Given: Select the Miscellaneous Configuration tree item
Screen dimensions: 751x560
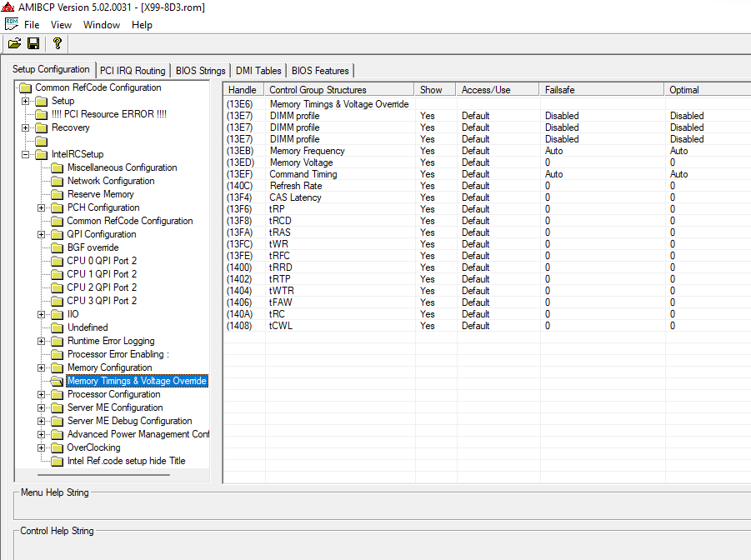Looking at the screenshot, I should point(123,167).
